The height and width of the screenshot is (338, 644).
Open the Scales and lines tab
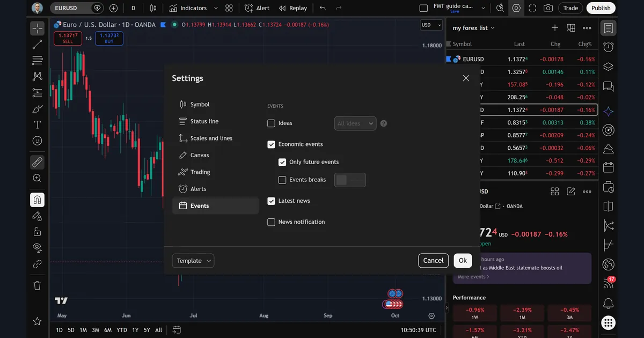[x=216, y=138]
